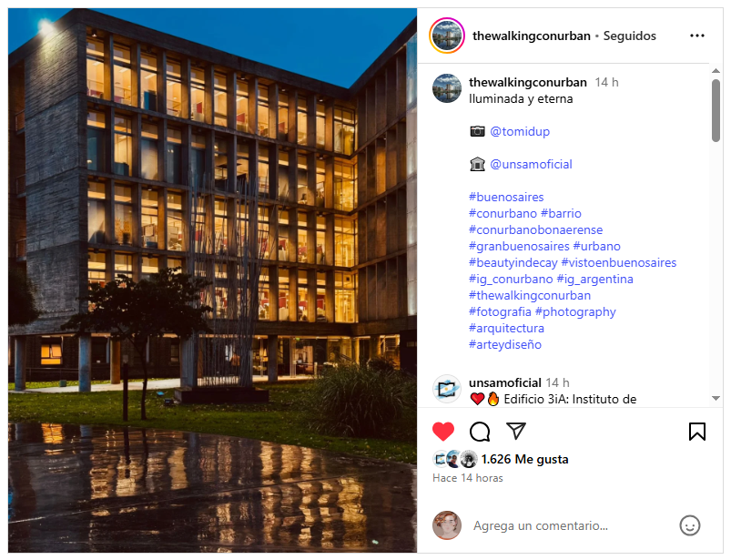Open the comment speech bubble icon
Screen dimensions: 731x560
point(479,432)
